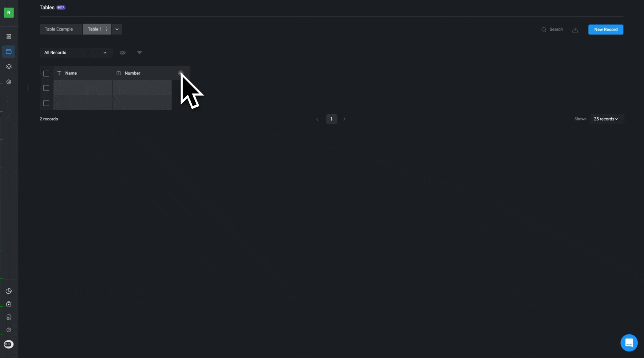
Task: Open the settings gear sidebar icon
Action: coord(9,82)
